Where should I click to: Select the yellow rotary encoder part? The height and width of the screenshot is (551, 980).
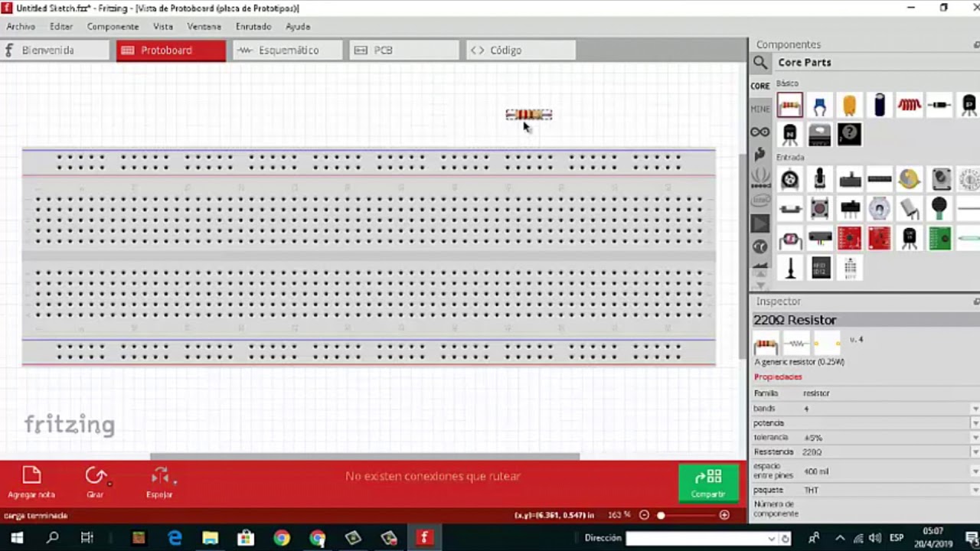pos(909,179)
